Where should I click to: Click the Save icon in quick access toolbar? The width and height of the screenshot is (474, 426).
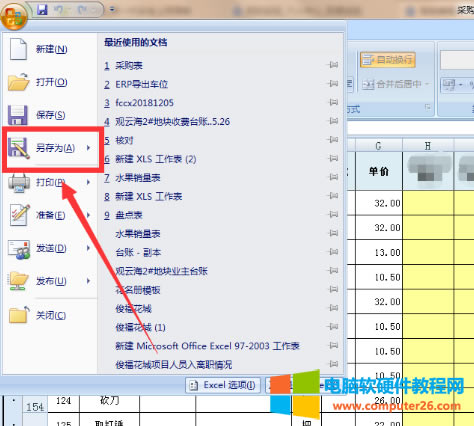point(42,9)
